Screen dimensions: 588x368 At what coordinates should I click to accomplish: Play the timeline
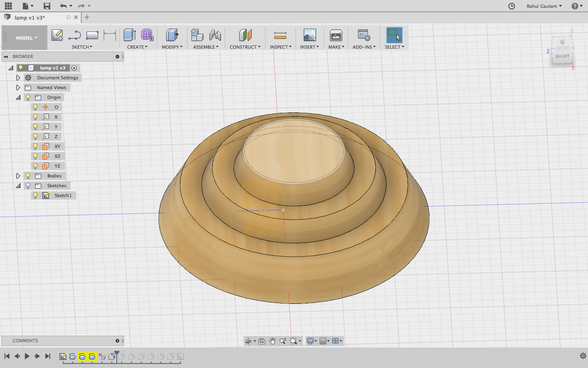27,356
